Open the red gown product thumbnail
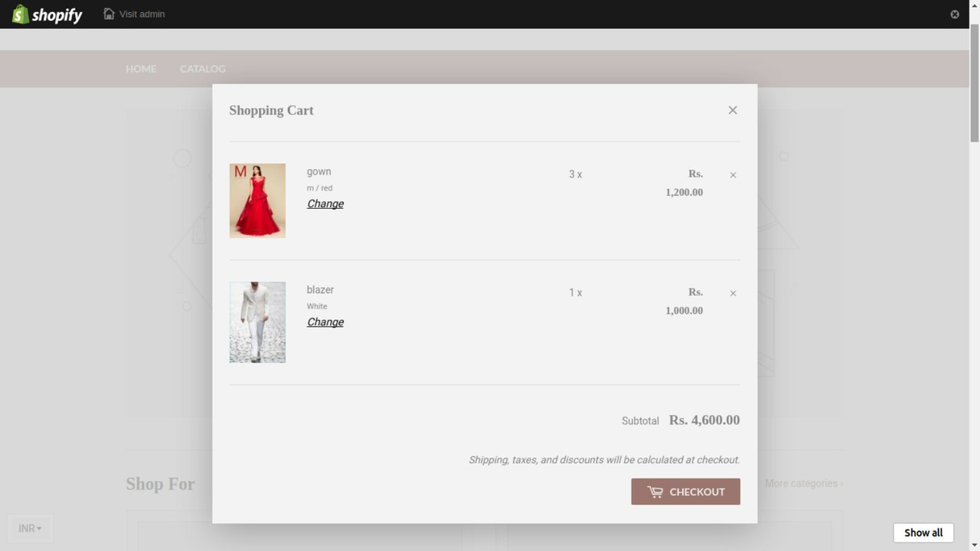Screen dimensions: 980x551 257,201
